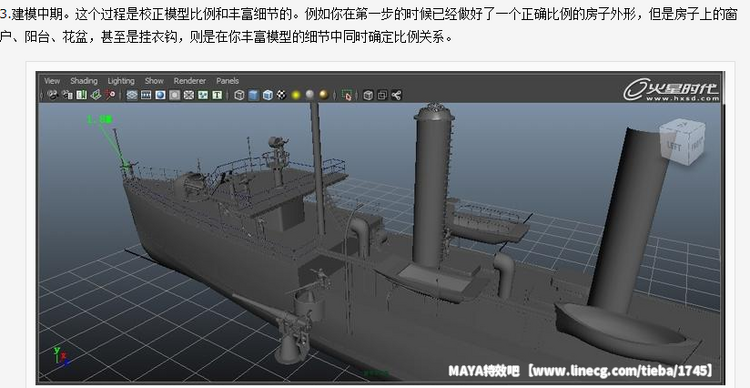Click the X-Ray cube icon
750x388 pixels.
click(368, 95)
